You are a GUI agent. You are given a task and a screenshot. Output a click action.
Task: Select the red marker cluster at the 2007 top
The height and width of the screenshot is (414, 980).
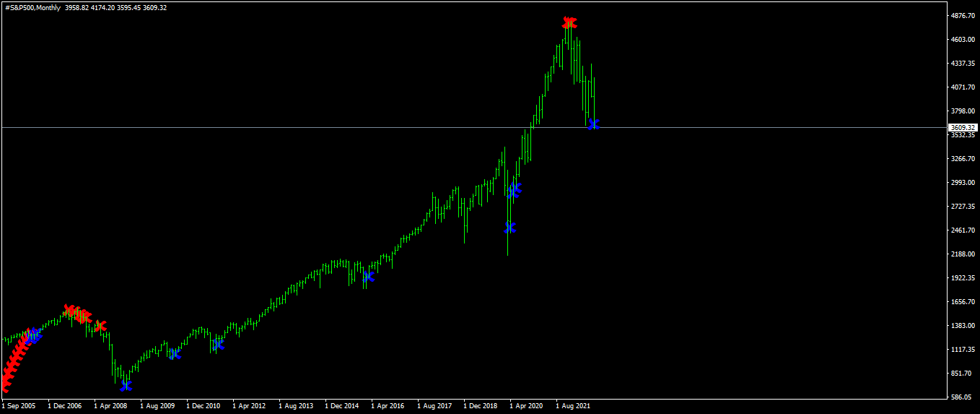(x=78, y=314)
